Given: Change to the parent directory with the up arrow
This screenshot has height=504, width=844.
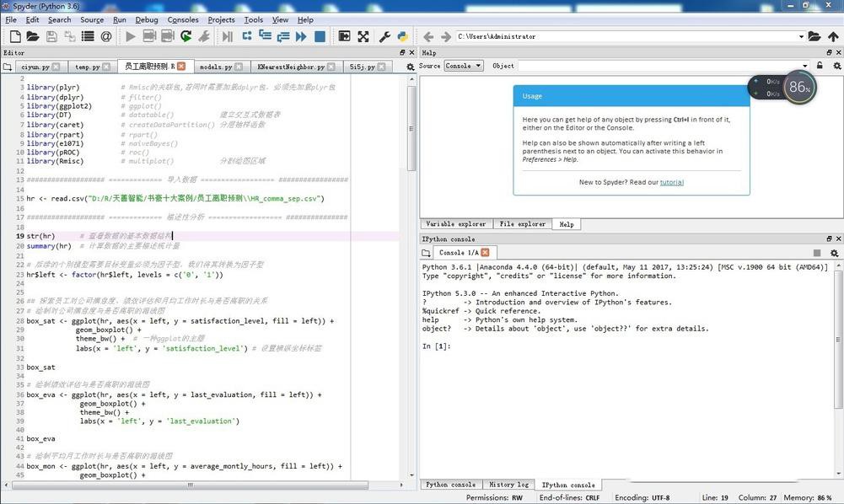Looking at the screenshot, I should (833, 36).
